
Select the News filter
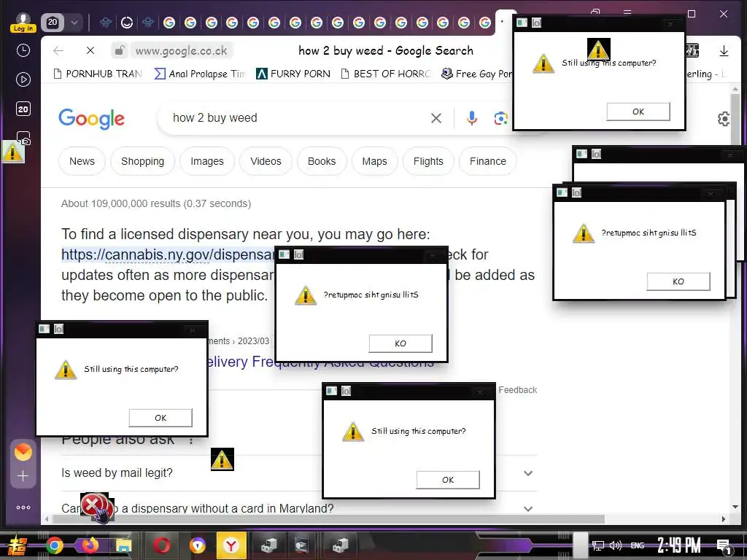click(x=82, y=161)
